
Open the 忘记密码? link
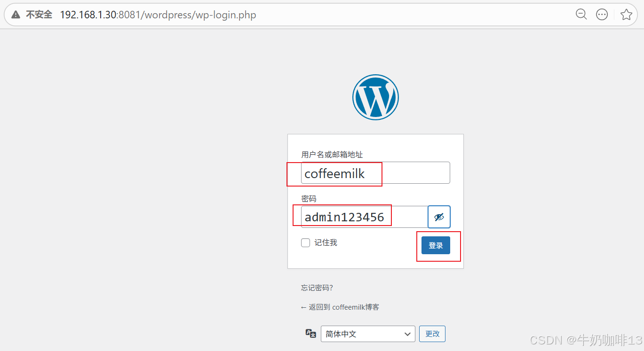coord(317,288)
